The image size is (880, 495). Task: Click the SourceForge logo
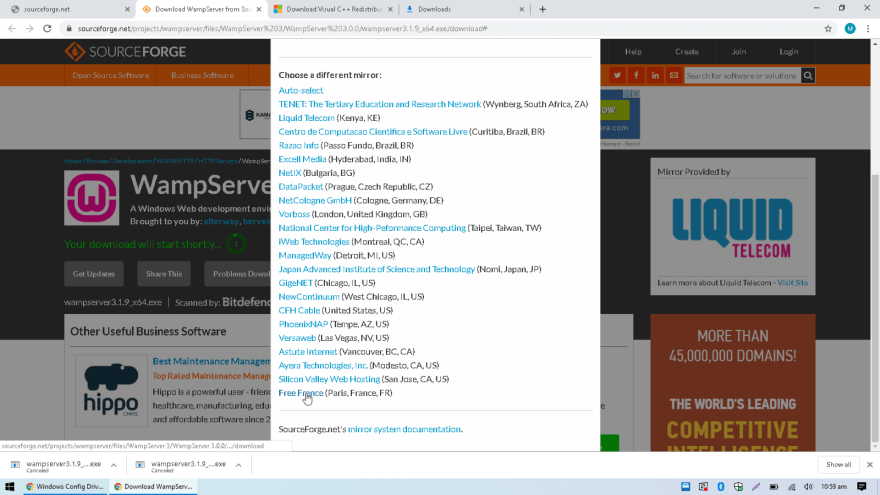[125, 52]
